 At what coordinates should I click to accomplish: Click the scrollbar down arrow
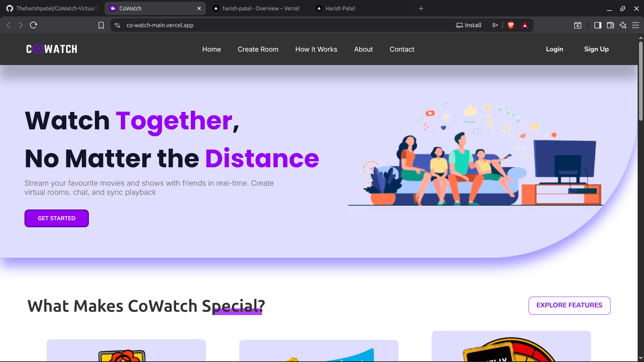click(641, 358)
